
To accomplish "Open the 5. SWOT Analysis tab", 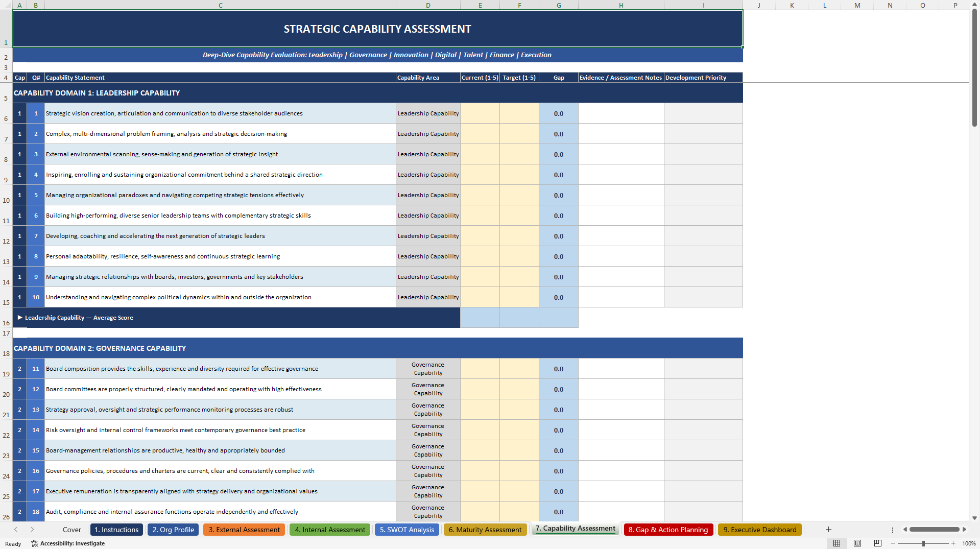I will [407, 530].
